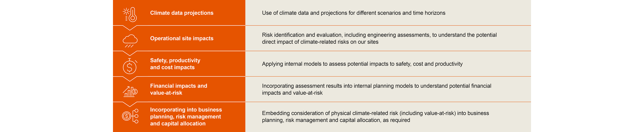Click the chevron arrow below the dollar stopwatch row
This screenshot has height=132, width=644.
point(130,79)
